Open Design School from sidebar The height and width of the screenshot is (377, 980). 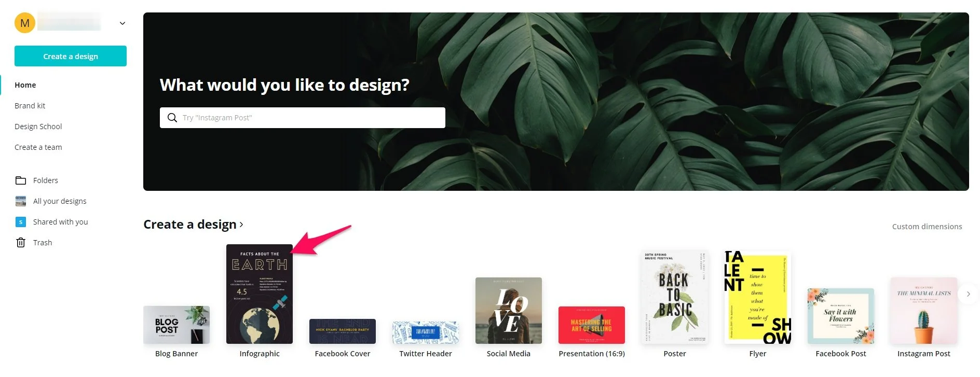38,127
